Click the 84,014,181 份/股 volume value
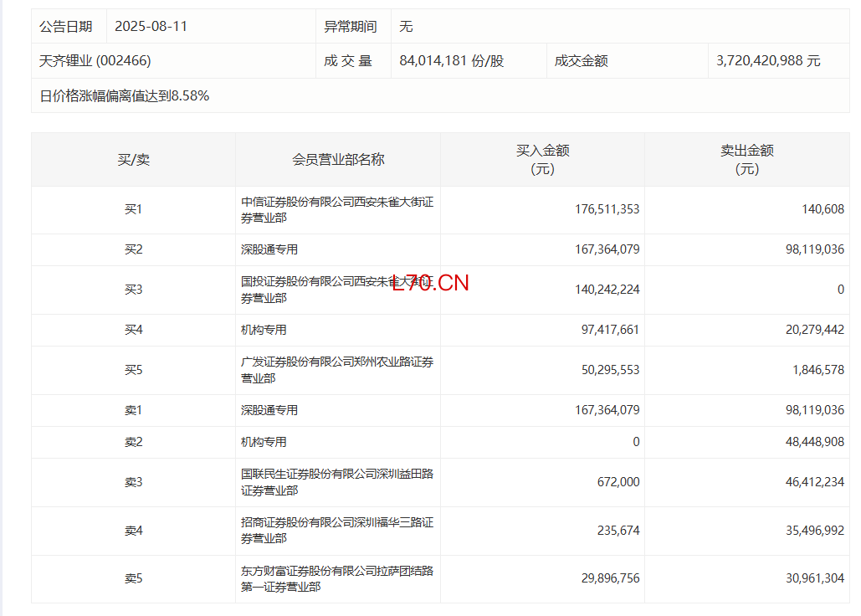This screenshot has height=616, width=861. pyautogui.click(x=452, y=61)
